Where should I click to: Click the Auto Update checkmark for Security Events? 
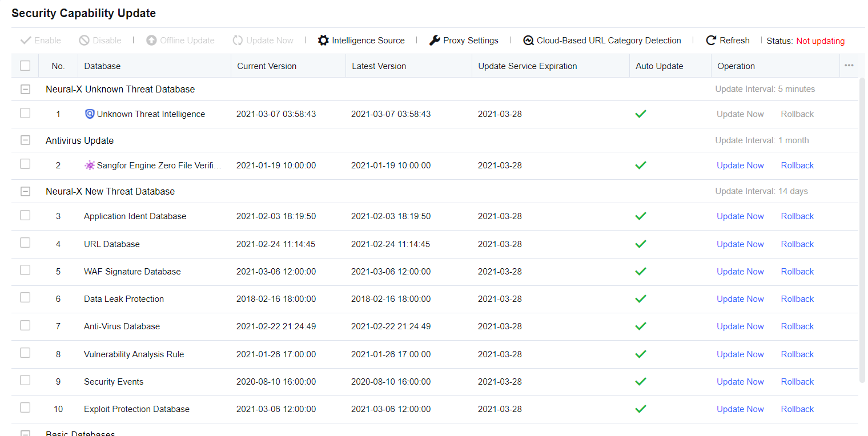pos(641,382)
